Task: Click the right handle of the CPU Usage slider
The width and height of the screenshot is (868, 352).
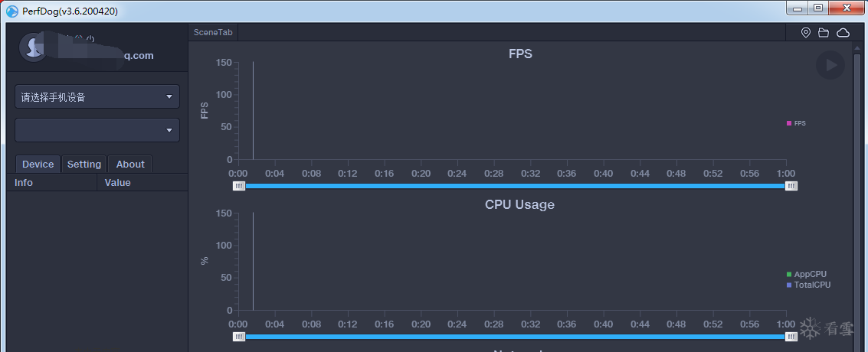Action: coord(791,336)
